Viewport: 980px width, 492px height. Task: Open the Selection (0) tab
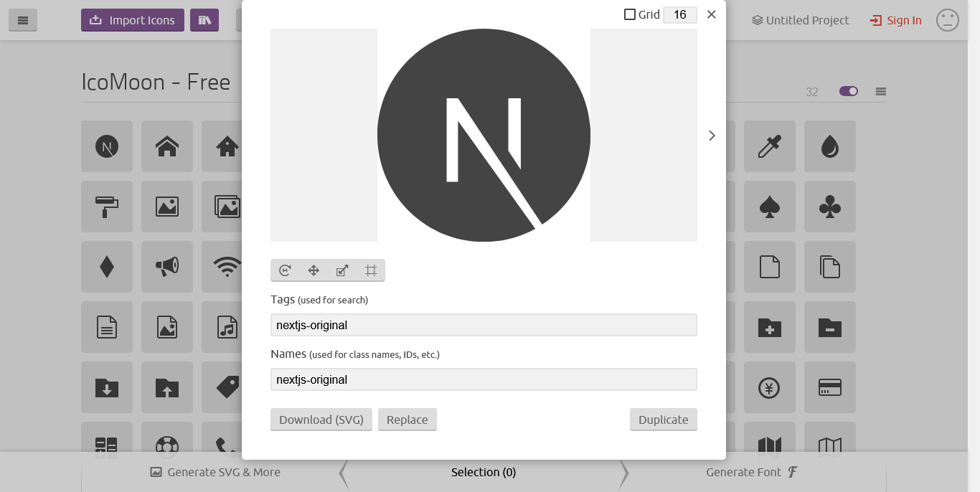484,472
